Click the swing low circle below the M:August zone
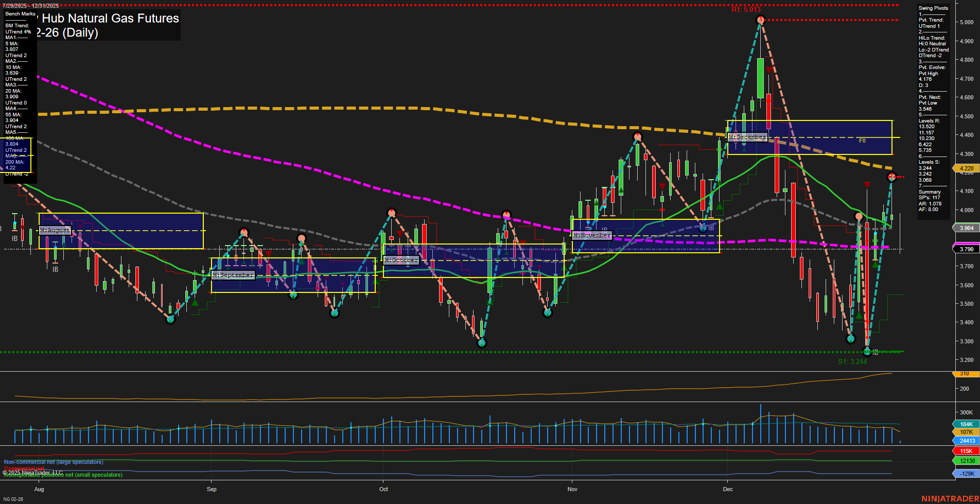This screenshot has height=504, width=980. pyautogui.click(x=170, y=319)
